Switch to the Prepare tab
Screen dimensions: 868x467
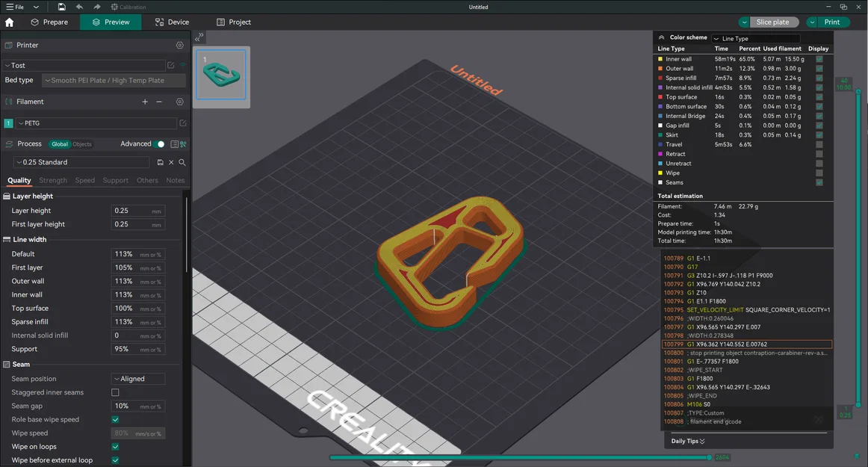click(49, 22)
